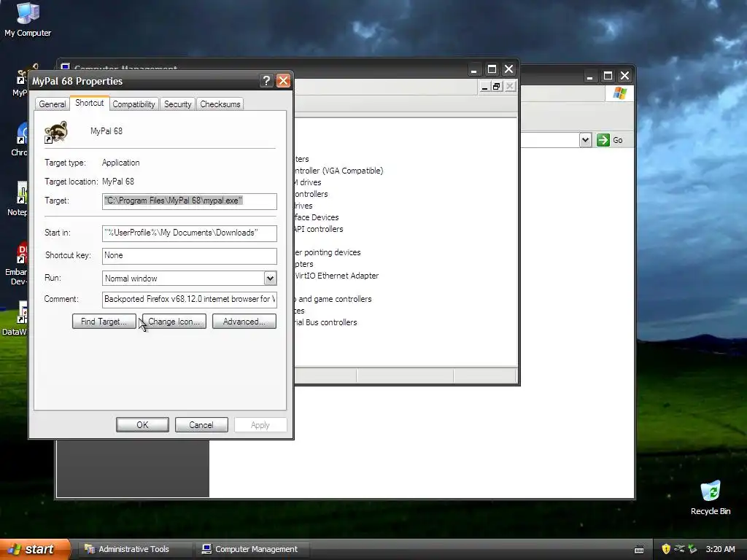Select the Interface Devices category
The height and width of the screenshot is (560, 747).
[x=317, y=217]
